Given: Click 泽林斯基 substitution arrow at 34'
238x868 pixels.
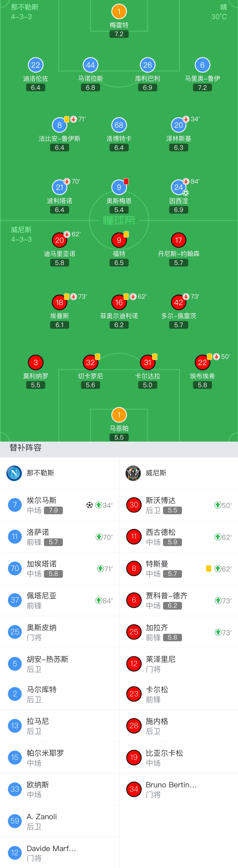Looking at the screenshot, I should pos(186,119).
